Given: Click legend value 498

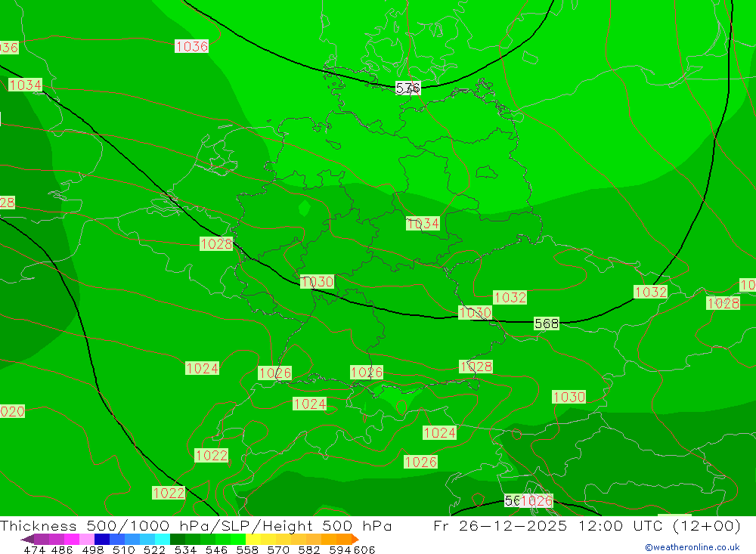Looking at the screenshot, I should pyautogui.click(x=92, y=549).
